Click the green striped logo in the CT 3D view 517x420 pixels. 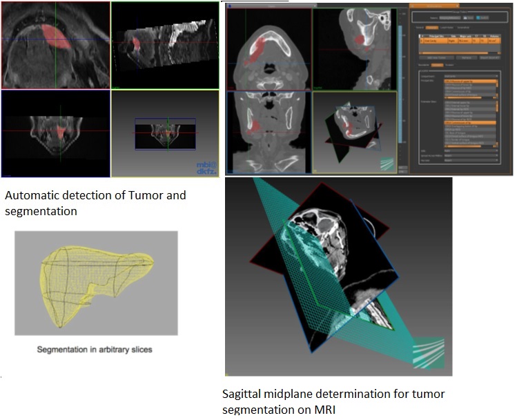387,163
